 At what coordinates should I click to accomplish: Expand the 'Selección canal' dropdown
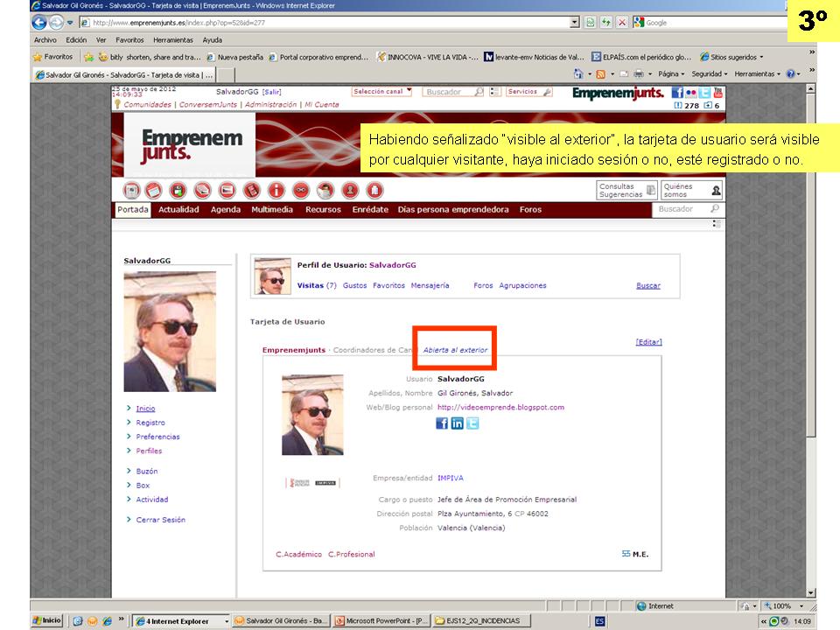pos(381,91)
